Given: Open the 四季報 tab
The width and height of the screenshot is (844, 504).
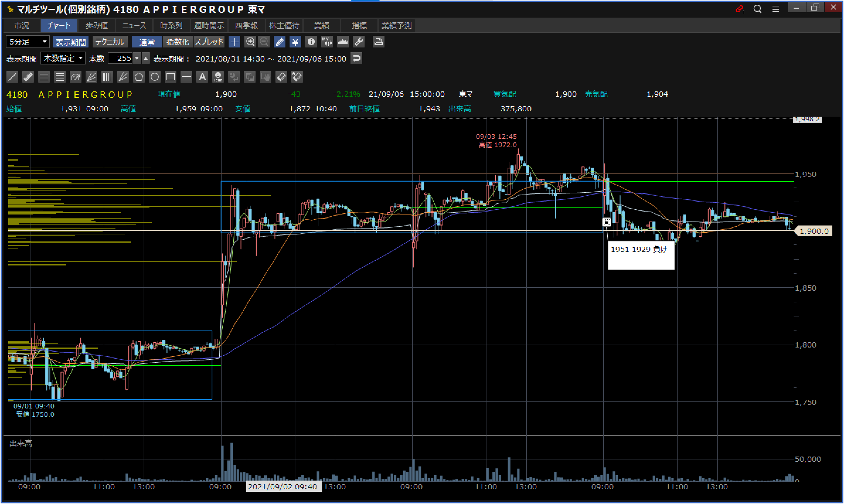Looking at the screenshot, I should 246,25.
